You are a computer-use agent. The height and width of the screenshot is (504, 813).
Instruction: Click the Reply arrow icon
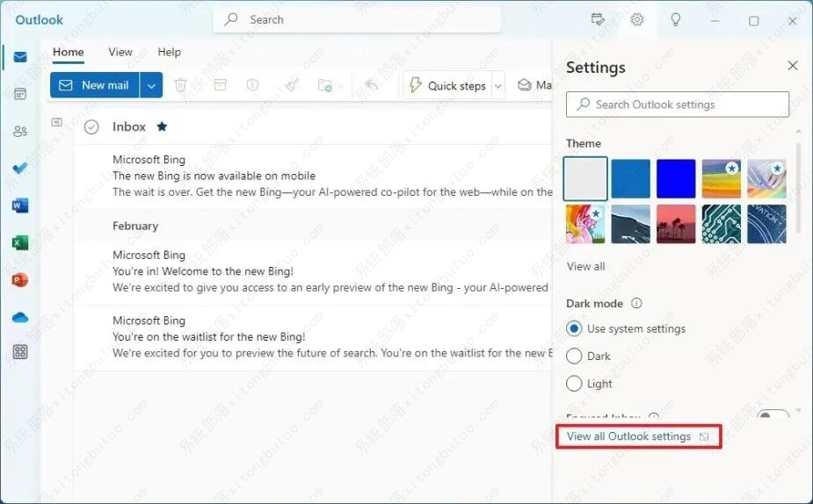click(372, 85)
